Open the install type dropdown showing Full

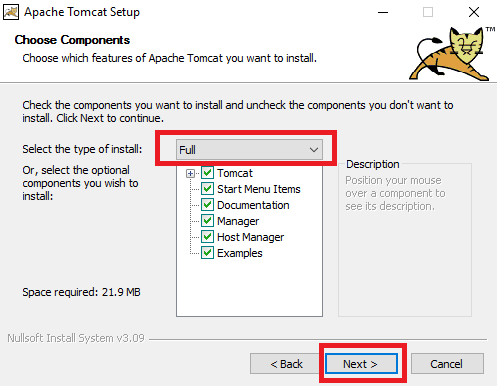coord(249,150)
